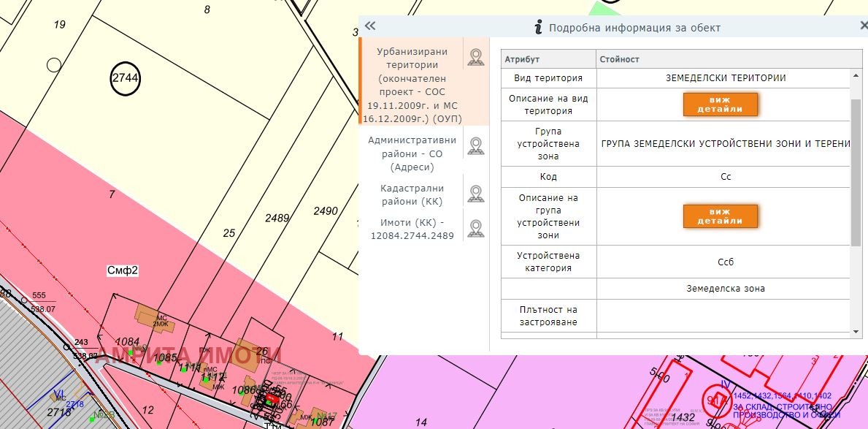Viewport: 868px width, 429px height.
Task: Open Имоти (КК) - 12084.2744.2489 tab
Action: [x=412, y=229]
